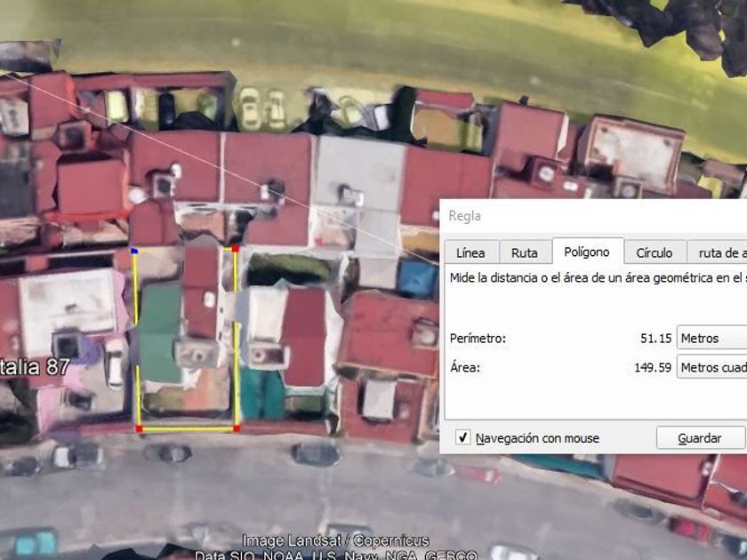Click the red polygon vertex at top-right

point(236,248)
